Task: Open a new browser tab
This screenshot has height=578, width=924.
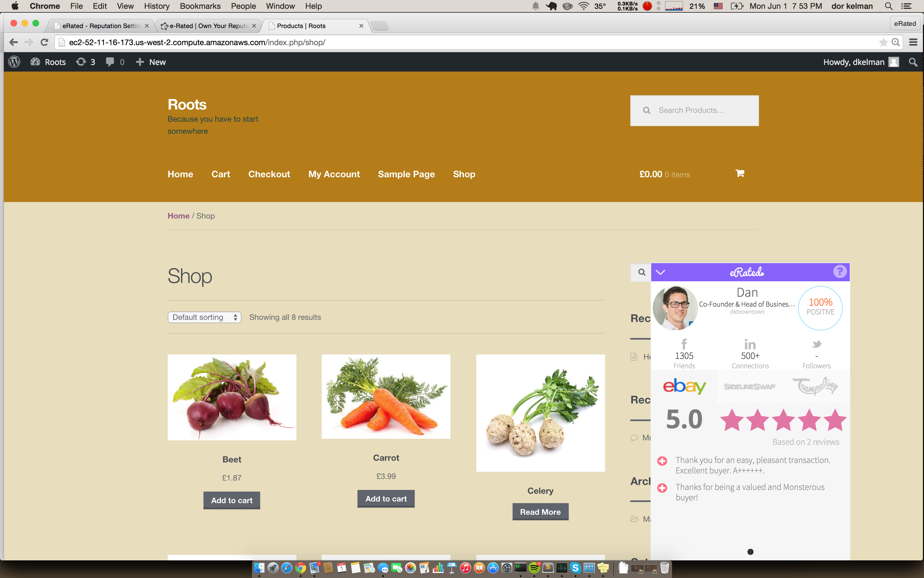Action: 379,26
